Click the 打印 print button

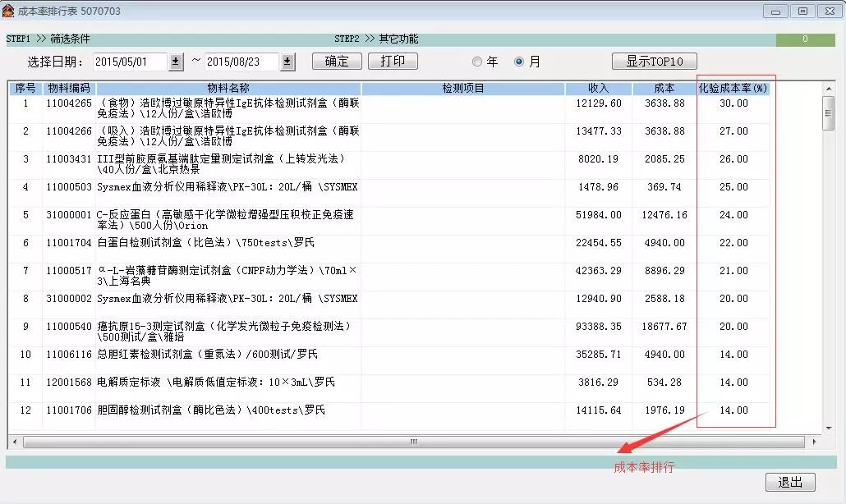pyautogui.click(x=393, y=62)
